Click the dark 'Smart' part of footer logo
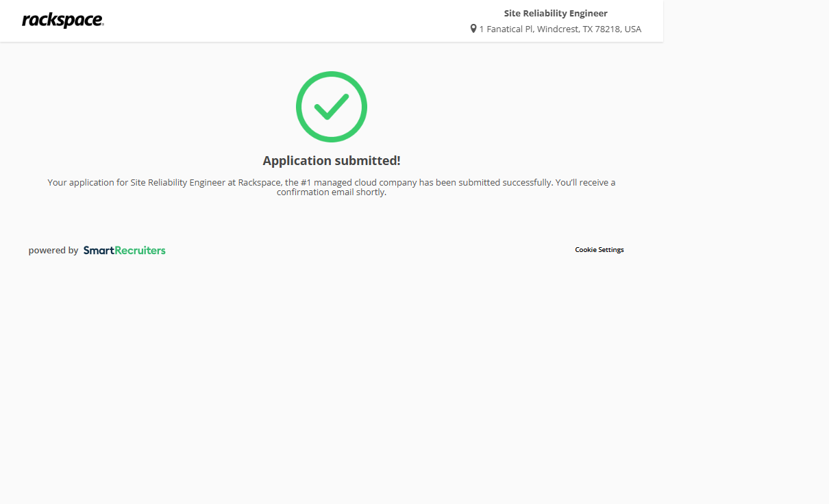Screen dimensions: 829x504 tap(98, 251)
